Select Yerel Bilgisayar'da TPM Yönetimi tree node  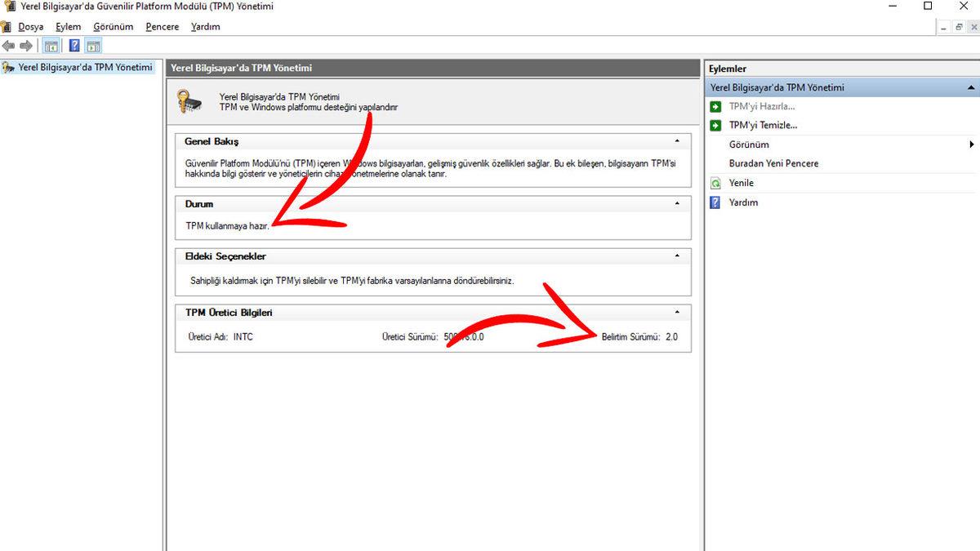tap(85, 67)
